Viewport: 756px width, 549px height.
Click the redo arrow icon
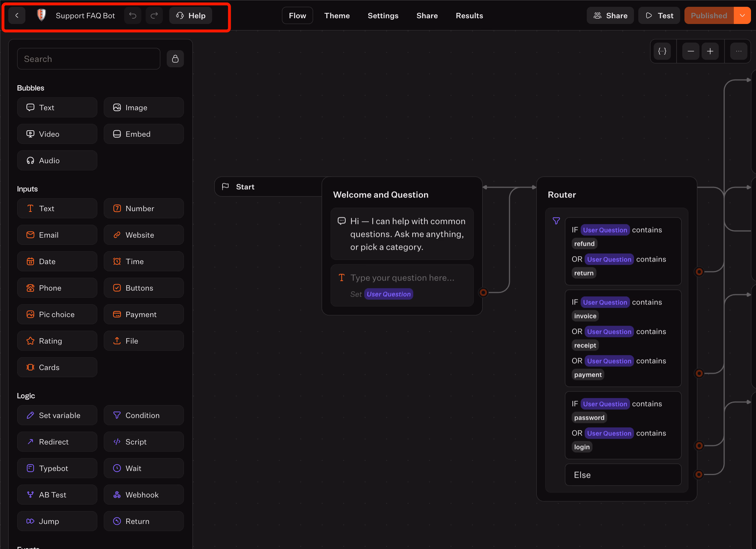point(154,16)
